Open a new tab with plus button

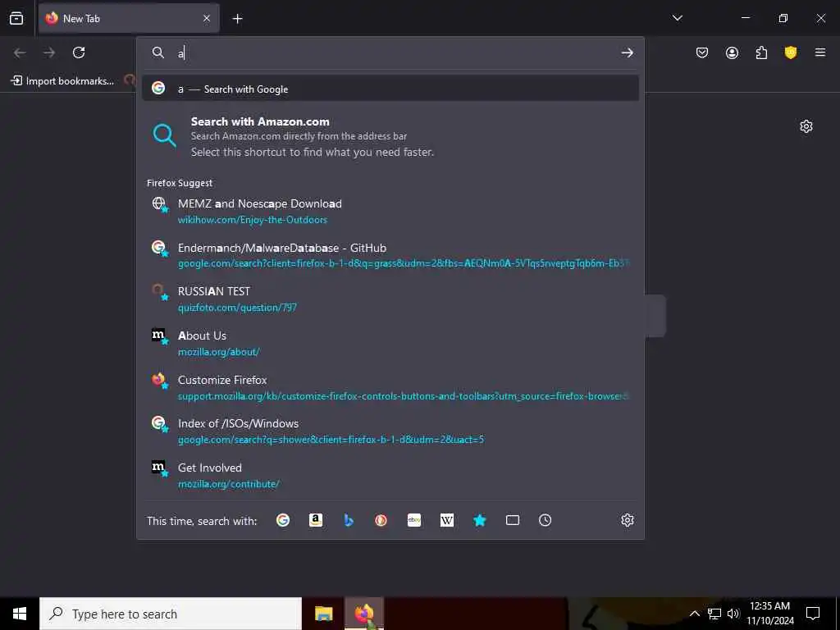[x=237, y=19]
